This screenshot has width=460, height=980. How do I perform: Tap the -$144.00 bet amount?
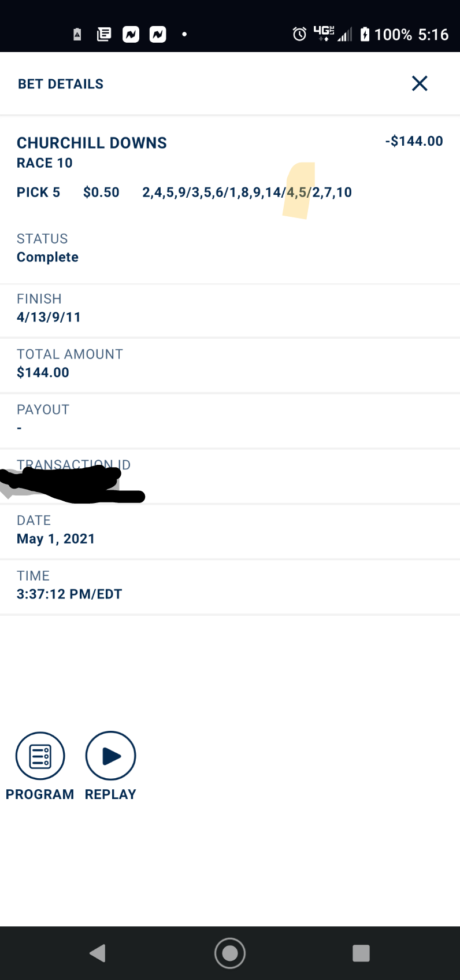tap(414, 141)
